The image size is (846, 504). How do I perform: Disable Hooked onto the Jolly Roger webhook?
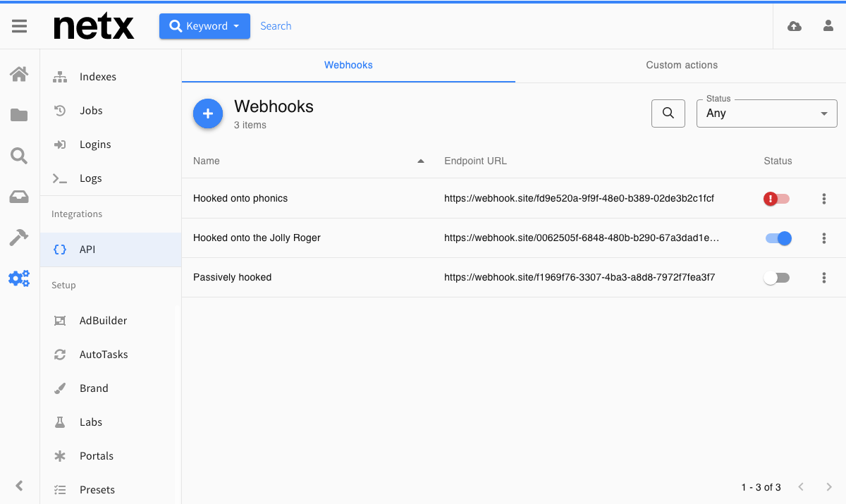tap(778, 238)
